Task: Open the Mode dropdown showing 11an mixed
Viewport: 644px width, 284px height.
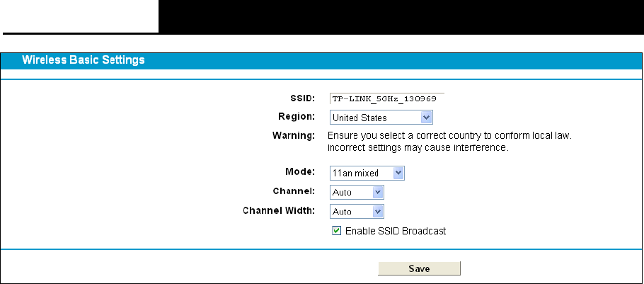Action: coord(367,173)
